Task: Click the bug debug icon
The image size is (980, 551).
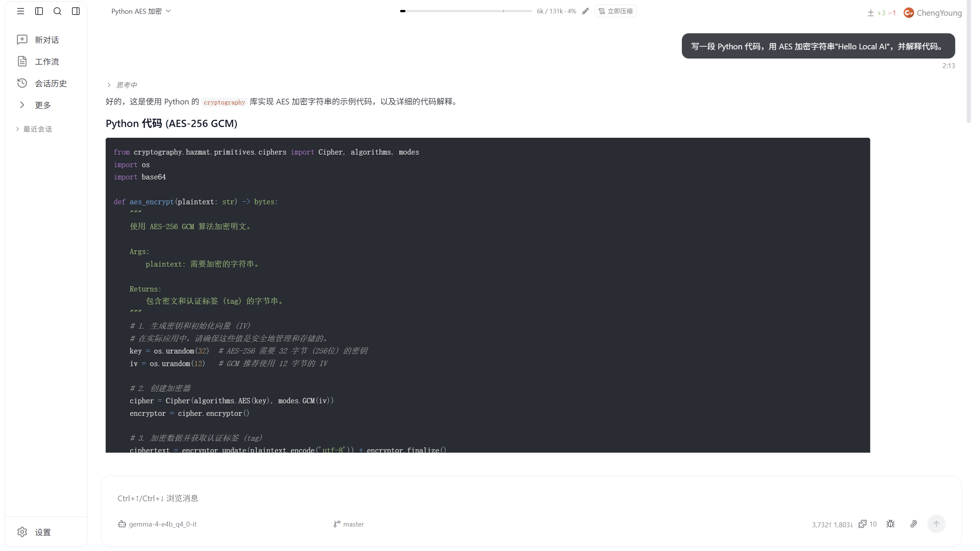Action: pos(890,524)
